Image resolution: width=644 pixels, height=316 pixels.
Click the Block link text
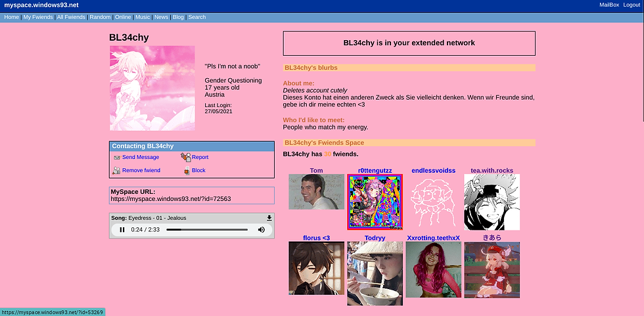click(198, 170)
